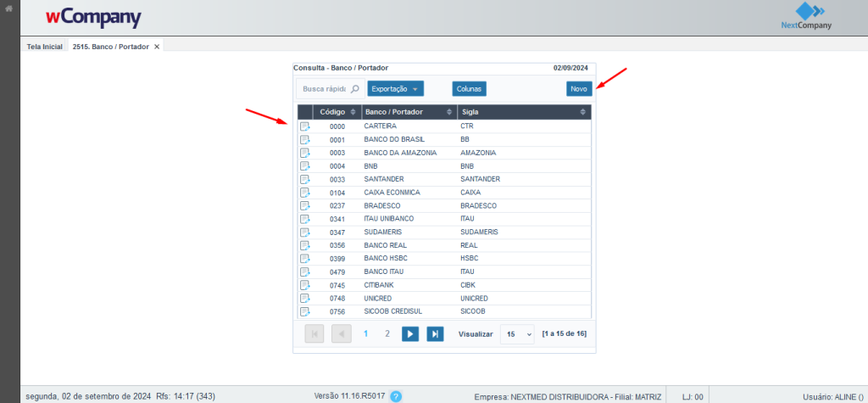
Task: Sort by Sigla column arrows
Action: point(583,112)
